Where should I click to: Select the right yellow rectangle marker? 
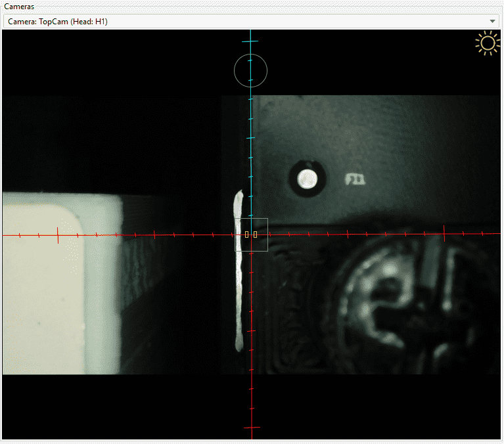[255, 234]
